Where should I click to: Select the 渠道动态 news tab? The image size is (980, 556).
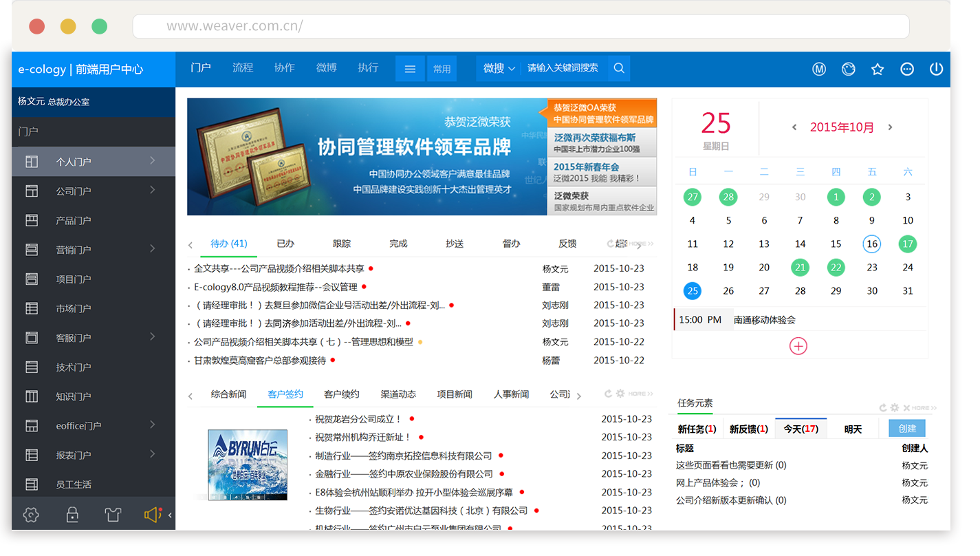tap(398, 394)
